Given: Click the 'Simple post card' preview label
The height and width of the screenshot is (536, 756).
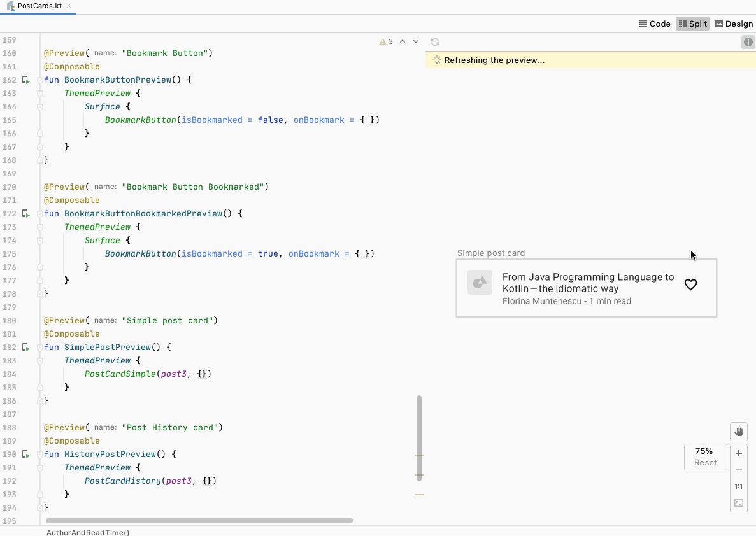Looking at the screenshot, I should (x=491, y=253).
